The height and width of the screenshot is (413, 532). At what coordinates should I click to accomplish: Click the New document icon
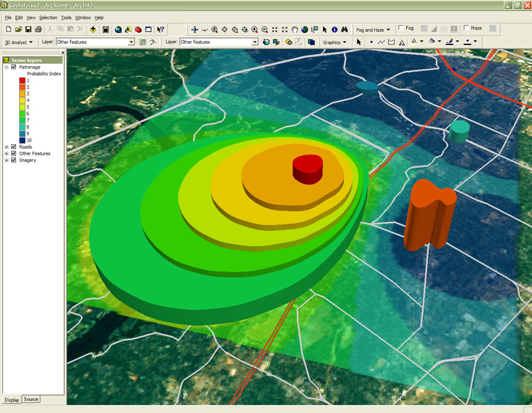tap(9, 30)
